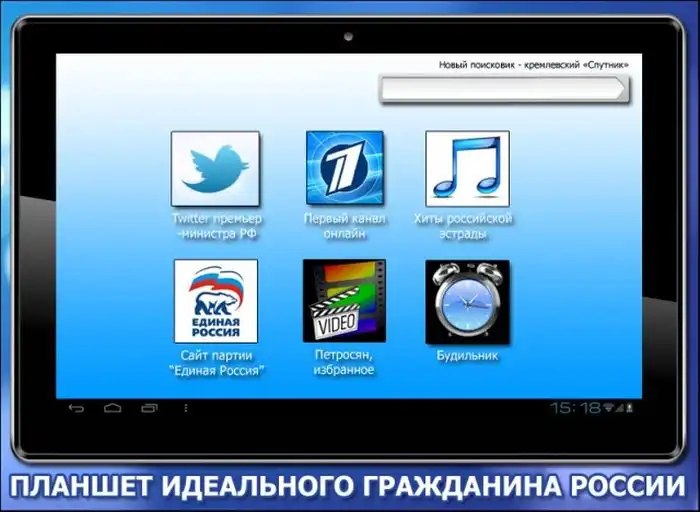700x512 pixels.
Task: Select the 'Первый канал онлайн' label
Action: pyautogui.click(x=343, y=226)
